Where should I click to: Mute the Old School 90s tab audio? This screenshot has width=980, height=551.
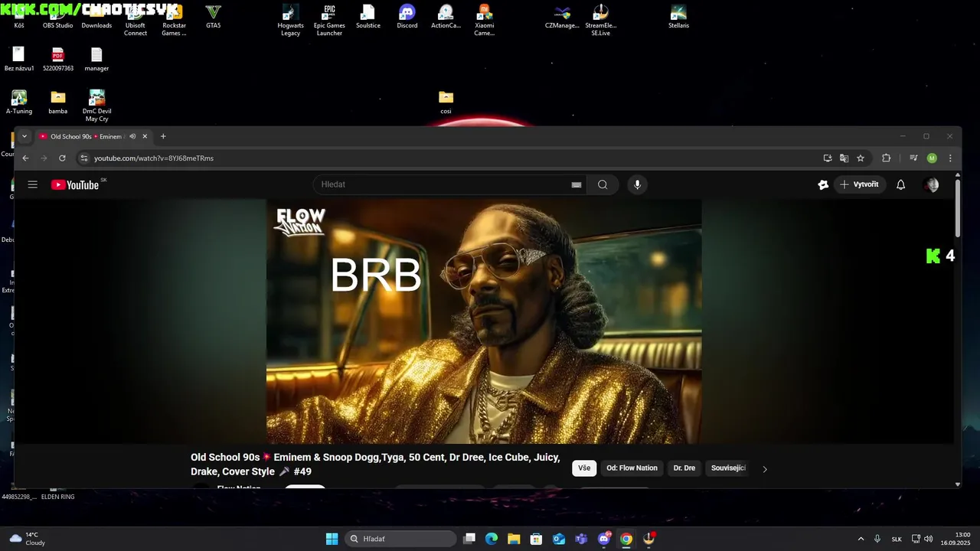pos(132,136)
